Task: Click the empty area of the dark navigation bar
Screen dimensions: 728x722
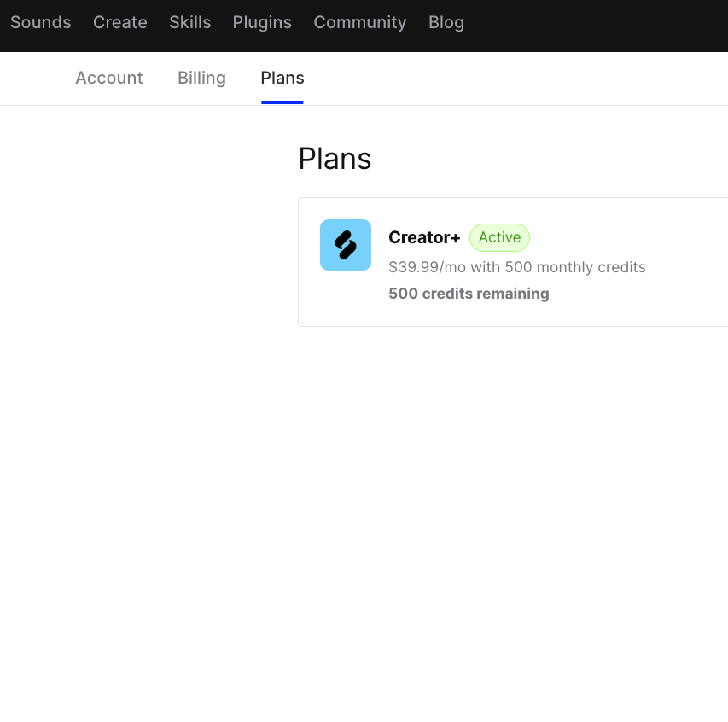Action: click(594, 26)
